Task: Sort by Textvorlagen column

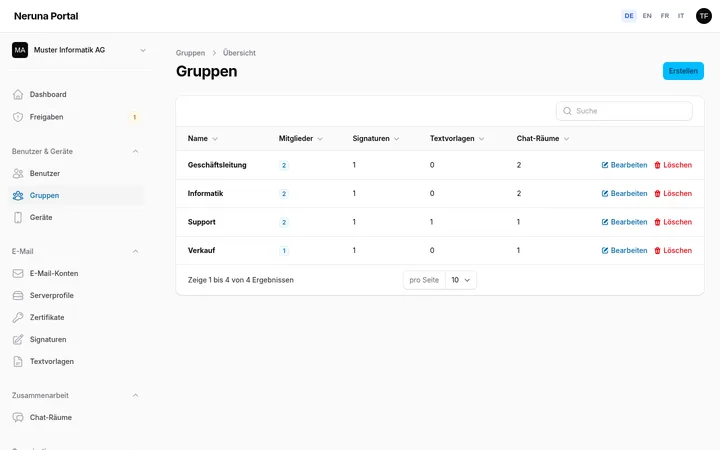Action: pos(457,139)
